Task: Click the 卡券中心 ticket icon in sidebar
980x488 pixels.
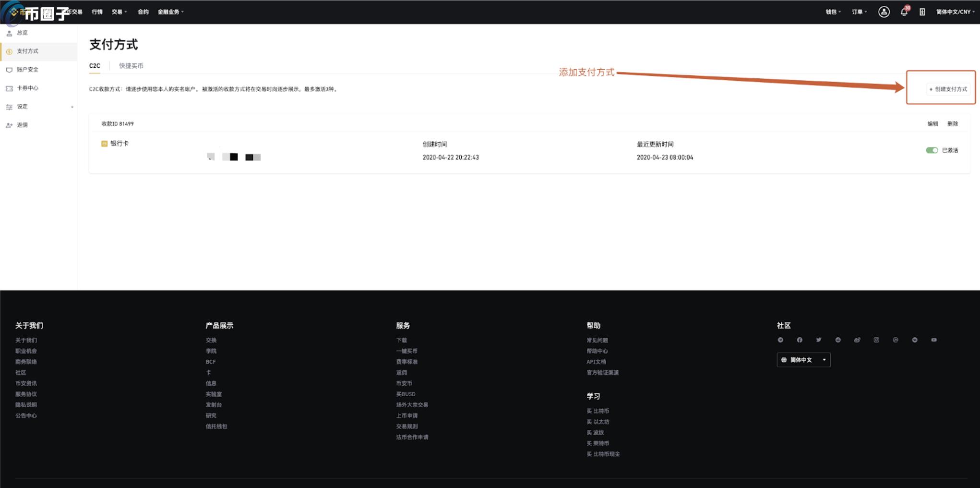Action: point(9,88)
